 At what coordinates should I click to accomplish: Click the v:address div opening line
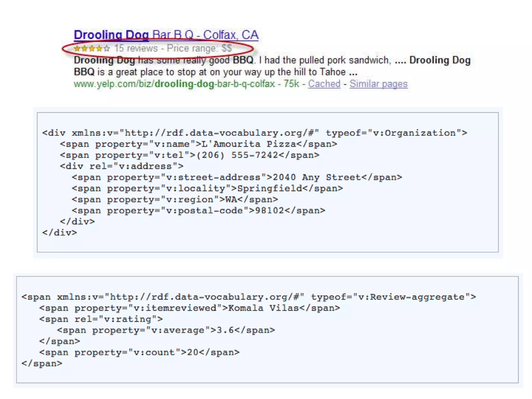[122, 166]
